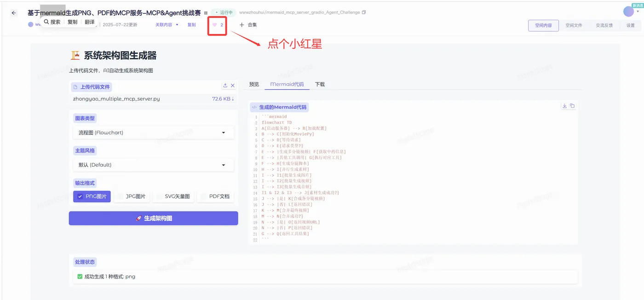The image size is (644, 300).
Task: Choose 翻译 in the selection popup
Action: (x=90, y=22)
